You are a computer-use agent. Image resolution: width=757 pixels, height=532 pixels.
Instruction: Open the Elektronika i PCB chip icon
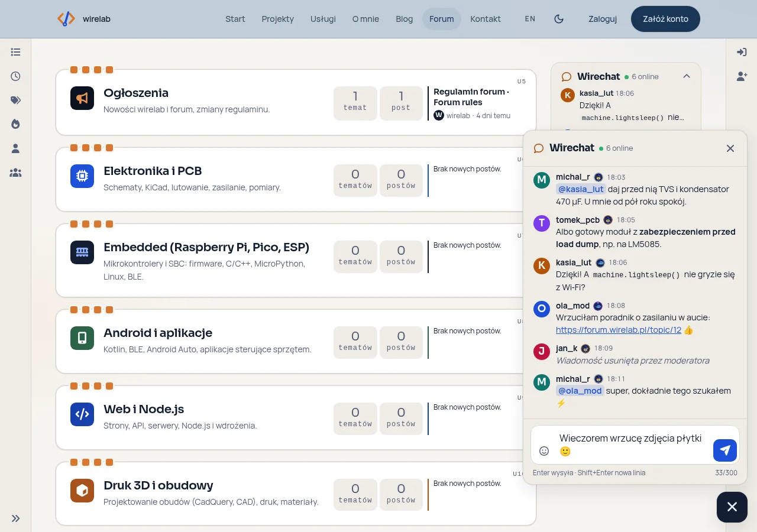82,176
